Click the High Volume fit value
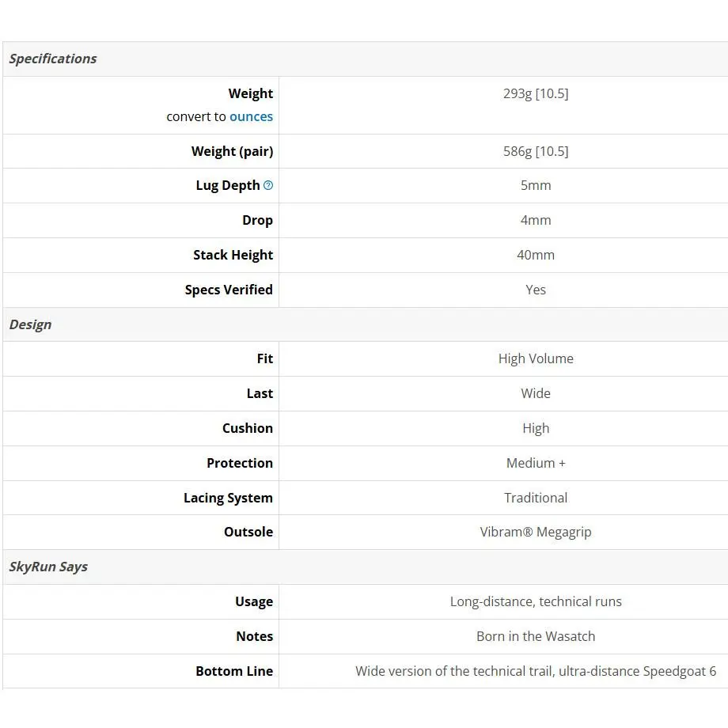Image resolution: width=728 pixels, height=728 pixels. pos(536,358)
